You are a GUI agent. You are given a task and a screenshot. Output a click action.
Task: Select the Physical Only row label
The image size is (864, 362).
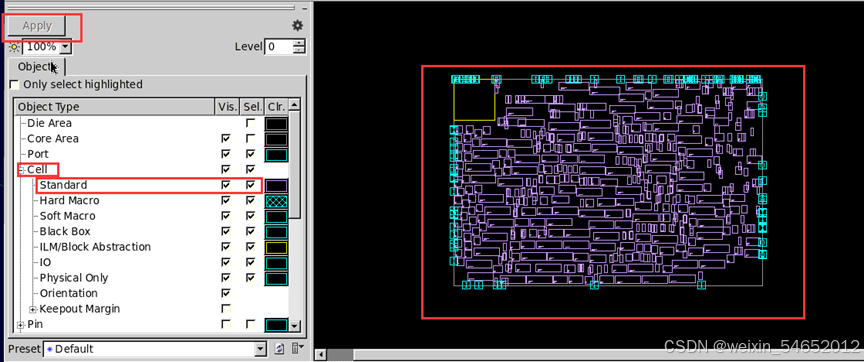(74, 278)
